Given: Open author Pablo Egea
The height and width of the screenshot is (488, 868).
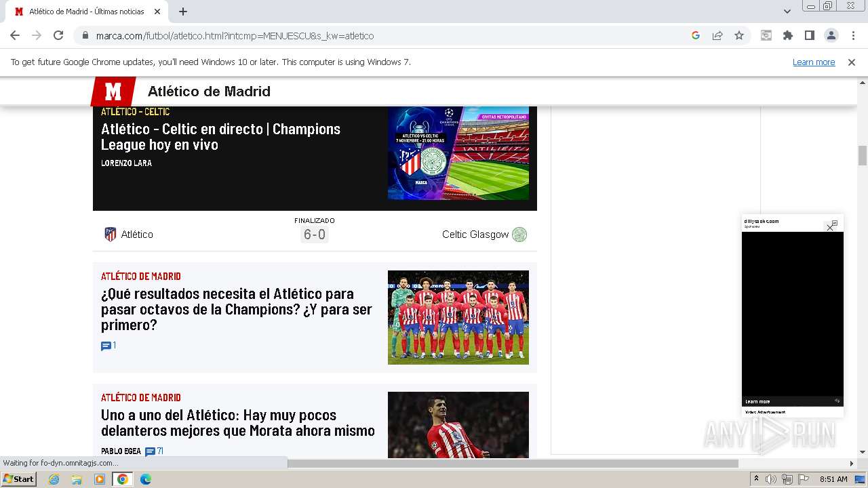Looking at the screenshot, I should click(x=121, y=451).
